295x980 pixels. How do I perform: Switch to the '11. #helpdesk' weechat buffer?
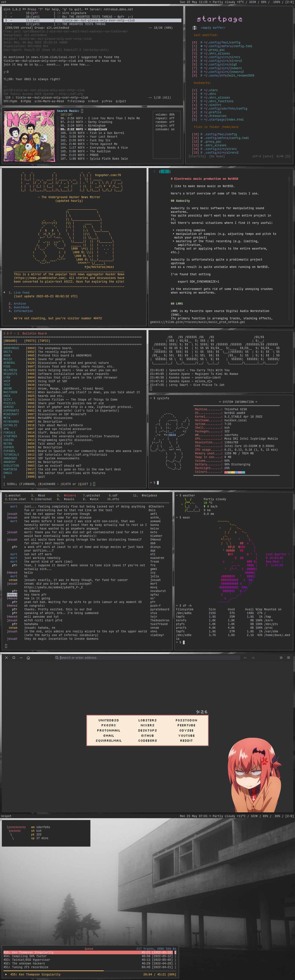click(x=145, y=495)
